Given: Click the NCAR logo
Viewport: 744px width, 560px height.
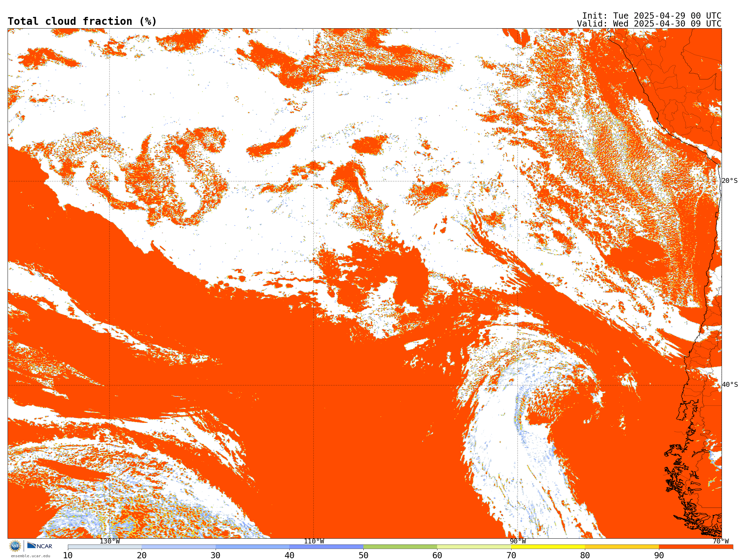Looking at the screenshot, I should pos(40,546).
